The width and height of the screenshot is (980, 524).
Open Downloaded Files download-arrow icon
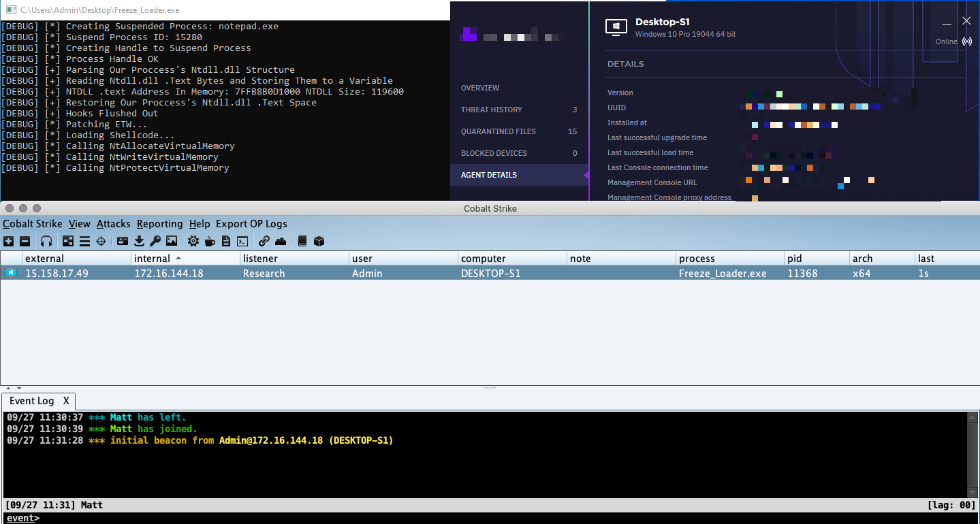139,241
